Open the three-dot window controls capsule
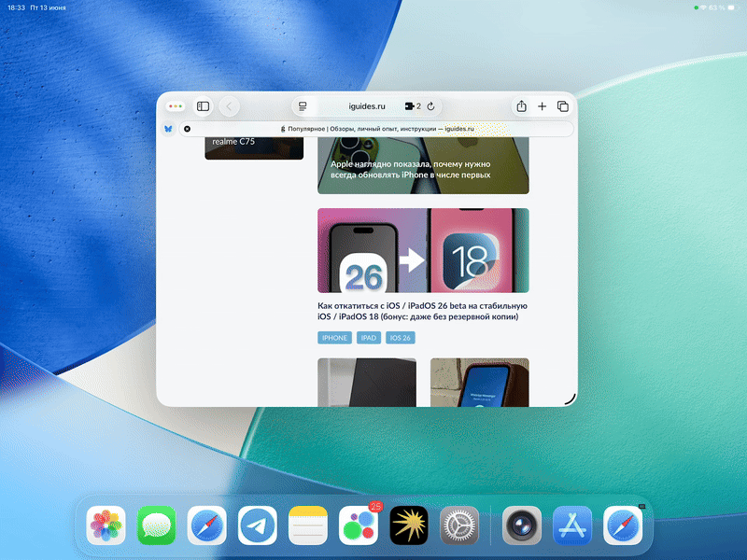This screenshot has height=560, width=747. coord(174,105)
